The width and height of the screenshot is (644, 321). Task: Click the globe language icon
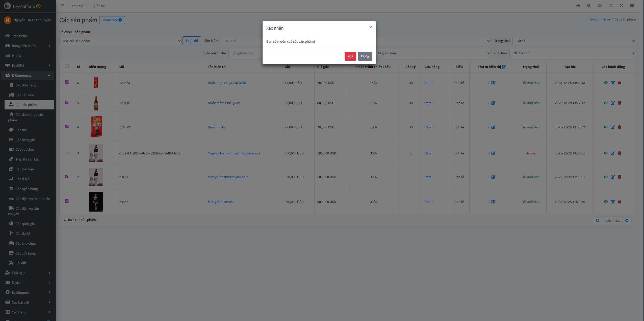(578, 6)
